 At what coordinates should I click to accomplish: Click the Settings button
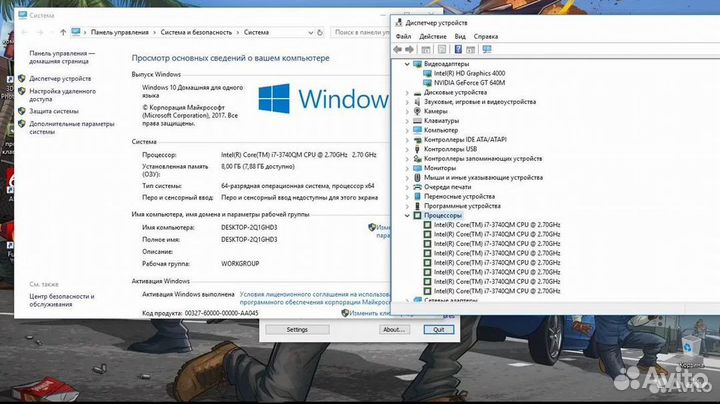point(297,329)
